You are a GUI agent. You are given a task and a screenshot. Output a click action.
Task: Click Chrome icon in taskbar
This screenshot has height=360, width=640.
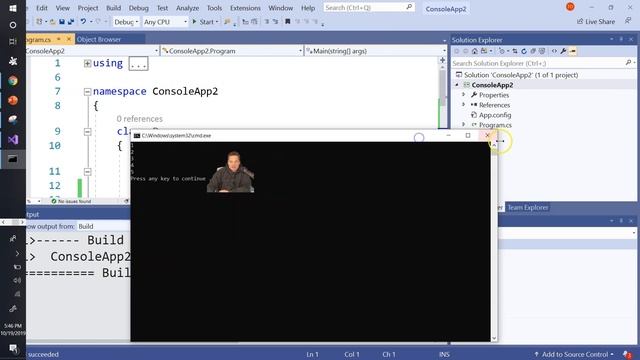(x=13, y=81)
